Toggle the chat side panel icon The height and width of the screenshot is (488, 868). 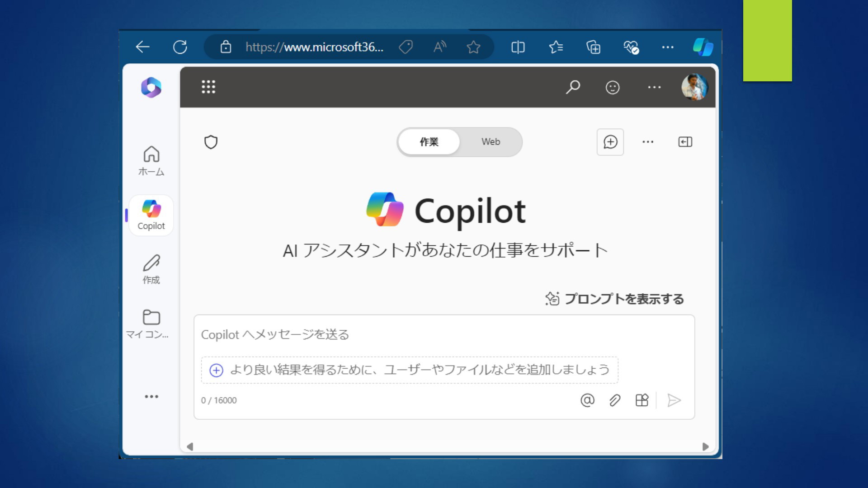click(685, 142)
